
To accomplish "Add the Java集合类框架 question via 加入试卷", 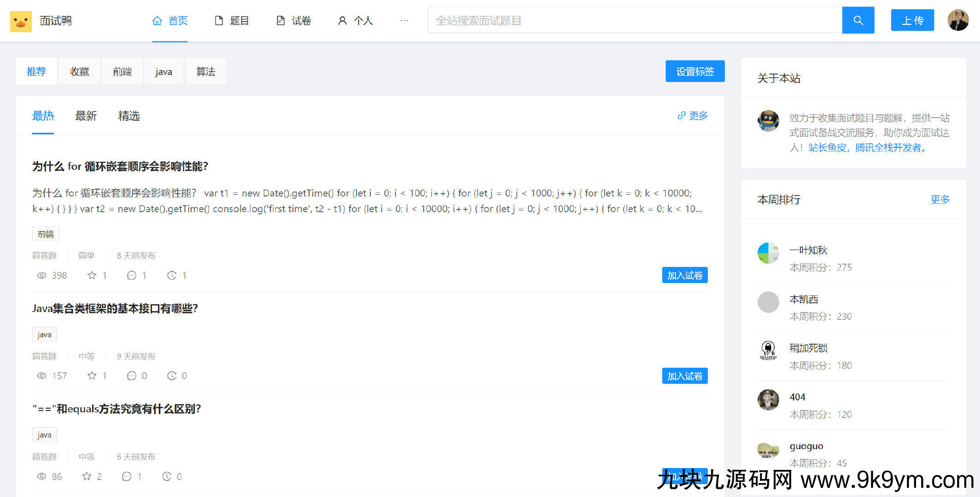I will click(x=684, y=376).
